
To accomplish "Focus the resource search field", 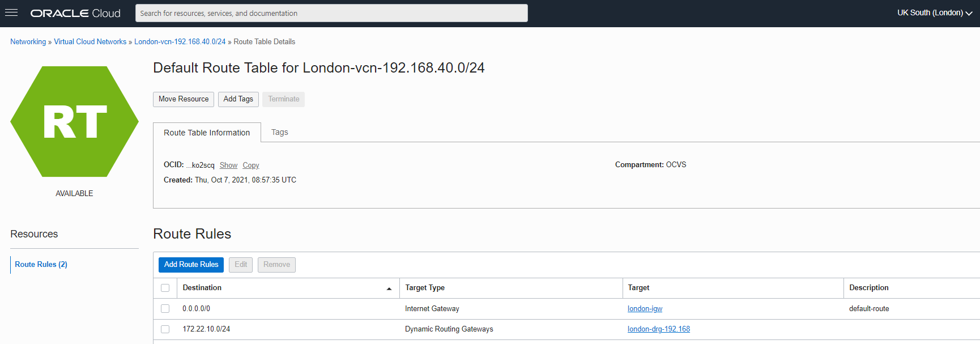I will click(331, 13).
